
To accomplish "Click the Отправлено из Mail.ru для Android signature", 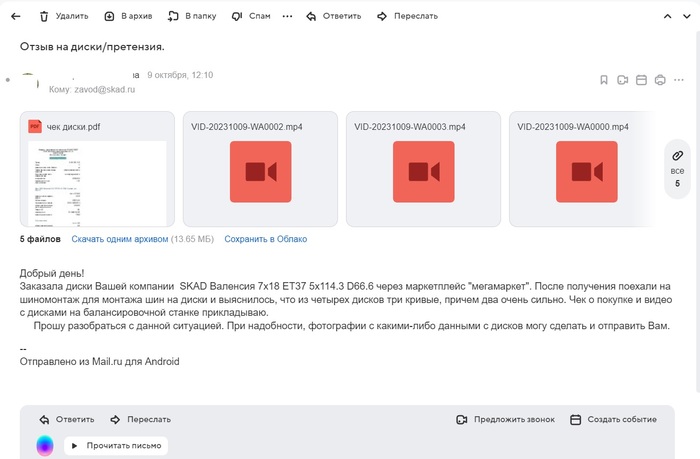I will (x=100, y=362).
